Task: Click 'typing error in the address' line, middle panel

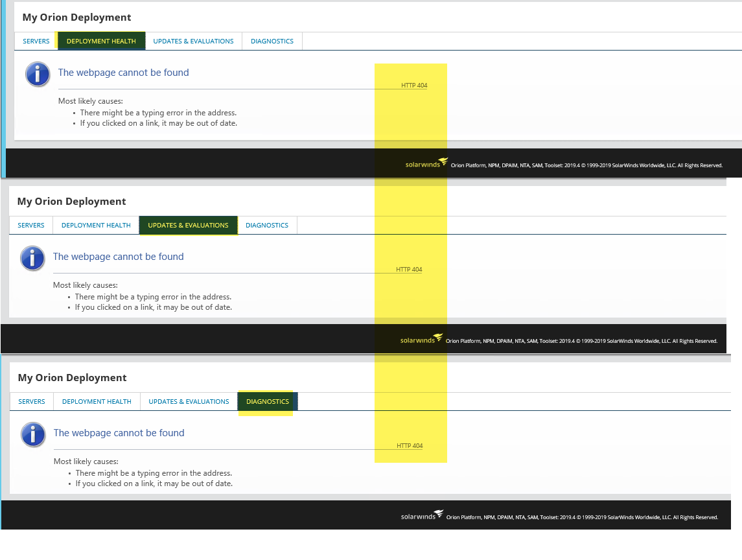Action: (x=153, y=297)
